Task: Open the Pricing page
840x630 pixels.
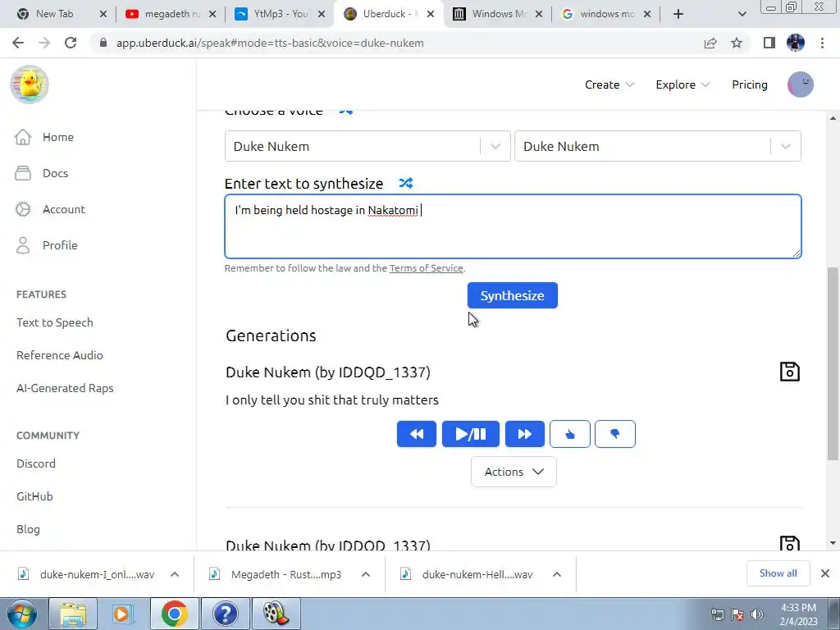Action: pyautogui.click(x=750, y=84)
